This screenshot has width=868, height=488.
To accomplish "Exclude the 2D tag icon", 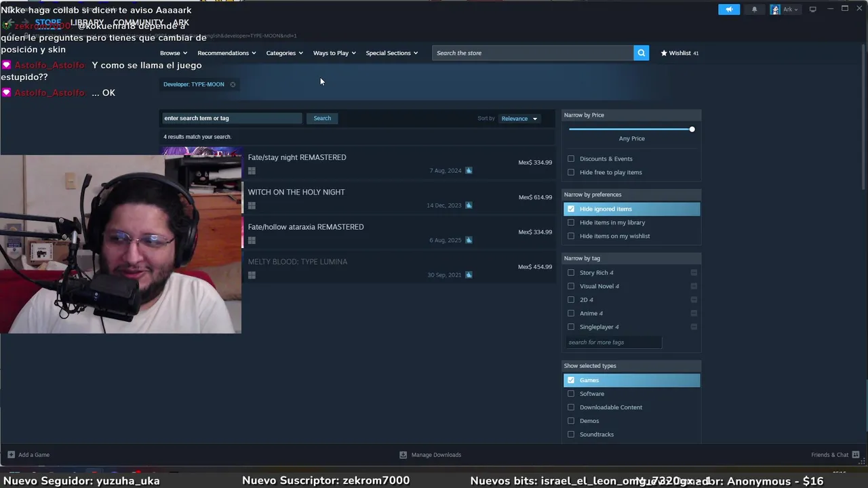I will [x=694, y=300].
